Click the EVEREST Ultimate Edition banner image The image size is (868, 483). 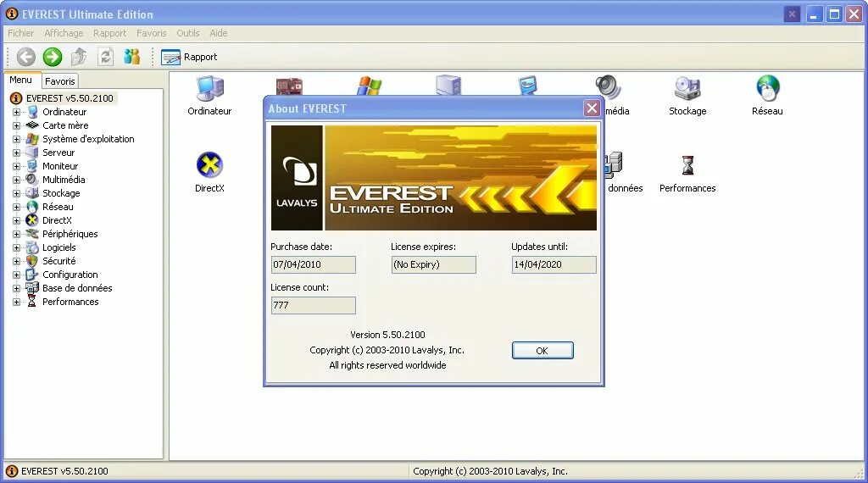tap(433, 178)
